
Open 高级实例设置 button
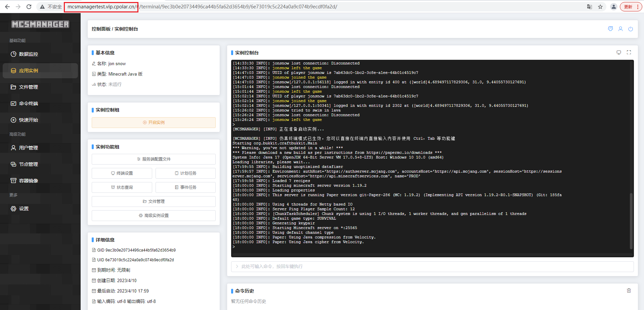pos(154,216)
